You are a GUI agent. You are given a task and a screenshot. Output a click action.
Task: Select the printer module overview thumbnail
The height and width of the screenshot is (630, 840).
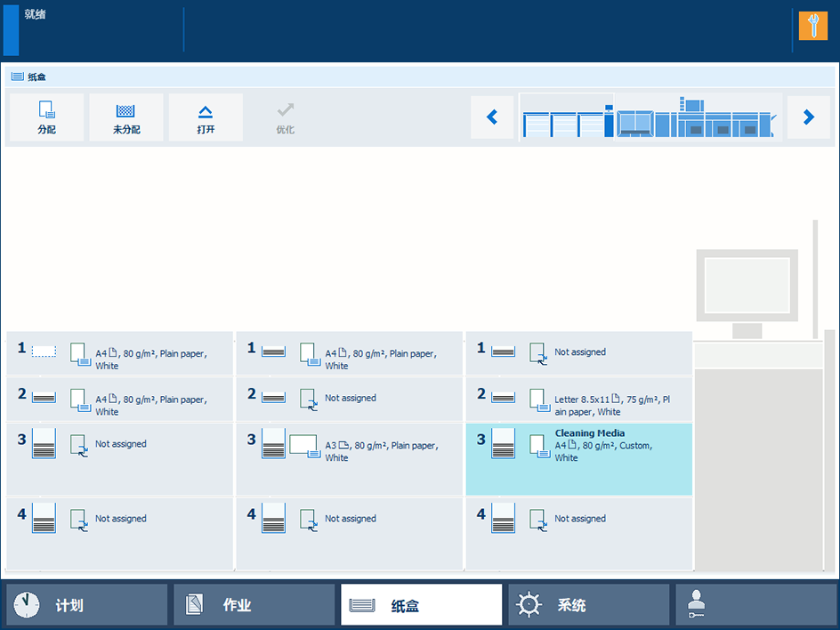[x=649, y=117]
